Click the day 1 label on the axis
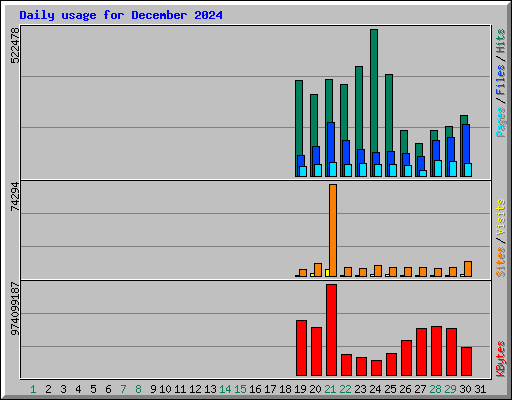Screen dimensions: 512x400 click(x=33, y=389)
